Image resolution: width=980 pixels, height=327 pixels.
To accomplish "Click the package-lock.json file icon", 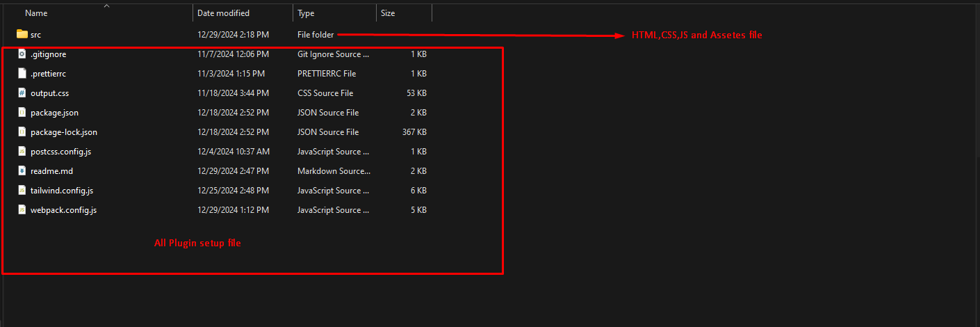I will (22, 131).
